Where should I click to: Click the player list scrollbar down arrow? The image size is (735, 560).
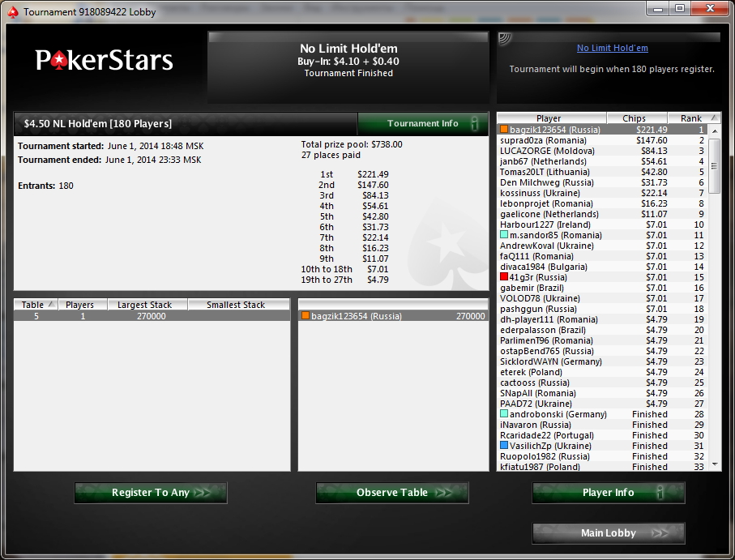tap(715, 464)
